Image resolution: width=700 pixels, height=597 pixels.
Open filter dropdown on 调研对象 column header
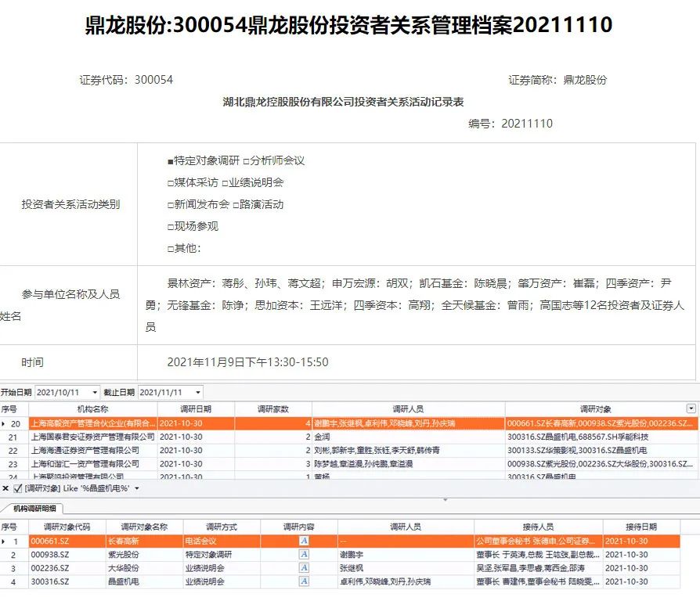pyautogui.click(x=691, y=408)
